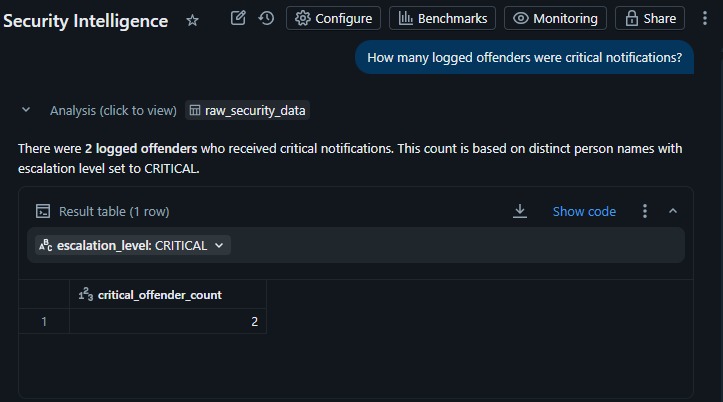The height and width of the screenshot is (402, 723).
Task: Click the result table terminal icon
Action: click(43, 211)
